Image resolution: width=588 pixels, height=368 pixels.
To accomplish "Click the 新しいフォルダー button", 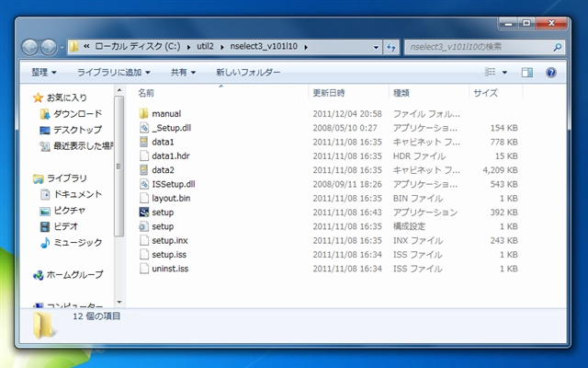I will [248, 72].
